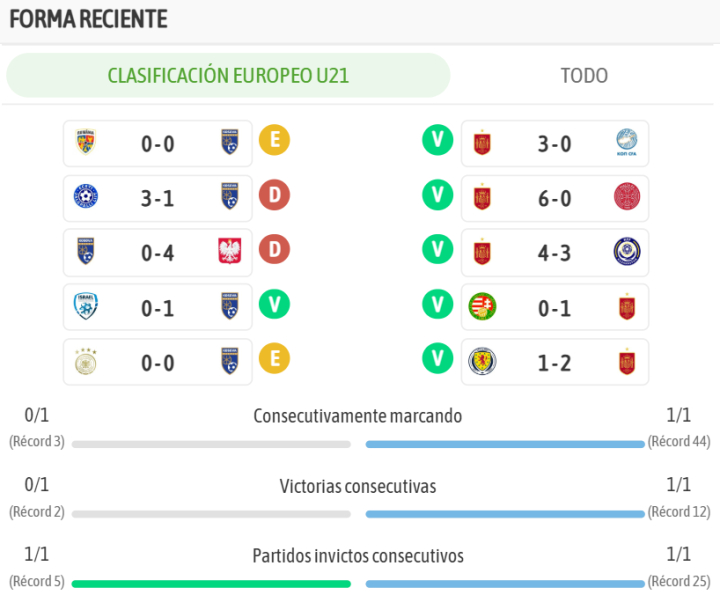The width and height of the screenshot is (720, 610).
Task: Click the green V badge beside the 4-3 result
Action: [437, 250]
